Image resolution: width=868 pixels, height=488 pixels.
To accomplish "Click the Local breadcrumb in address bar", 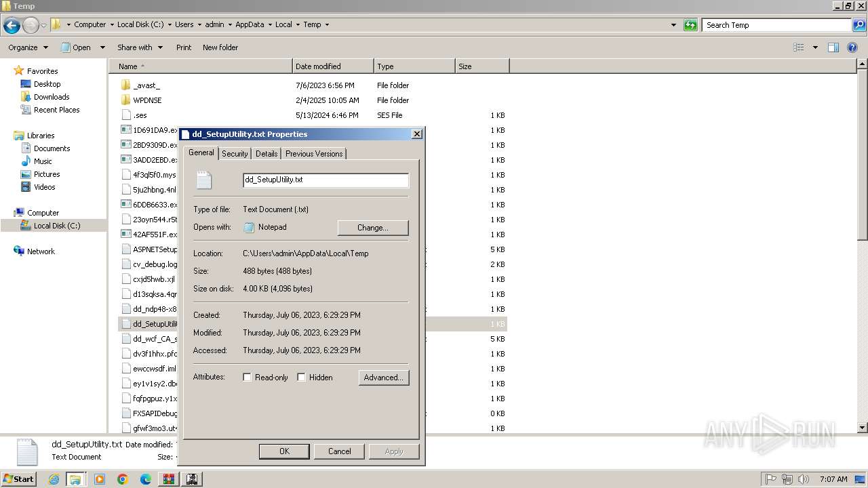I will click(x=283, y=24).
